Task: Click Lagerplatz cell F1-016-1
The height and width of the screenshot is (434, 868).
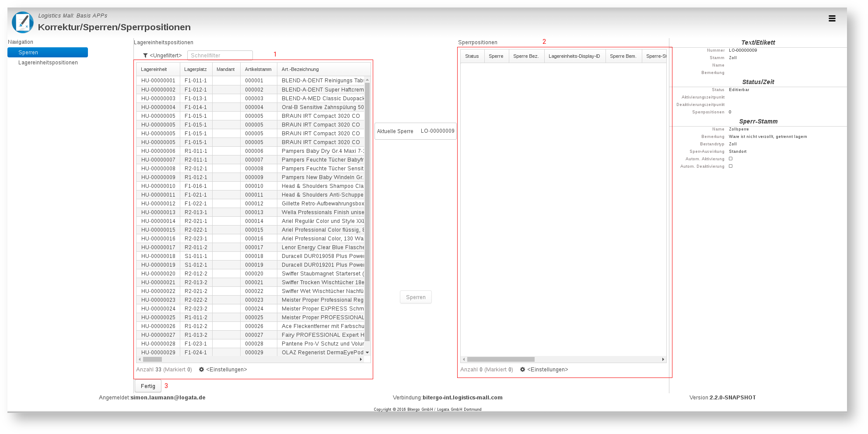Action: 196,186
